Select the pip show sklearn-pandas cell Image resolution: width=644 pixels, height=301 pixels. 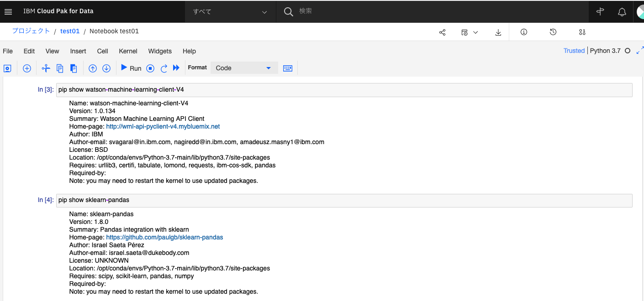coord(344,200)
